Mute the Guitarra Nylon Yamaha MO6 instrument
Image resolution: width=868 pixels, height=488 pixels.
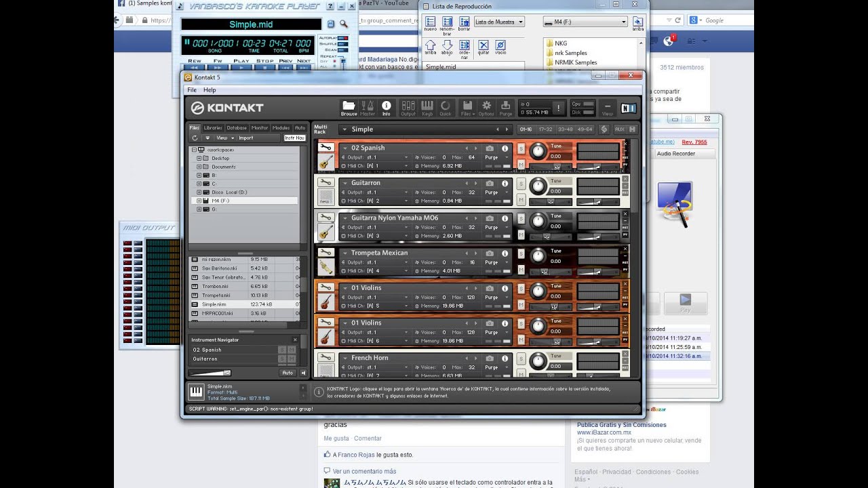521,235
